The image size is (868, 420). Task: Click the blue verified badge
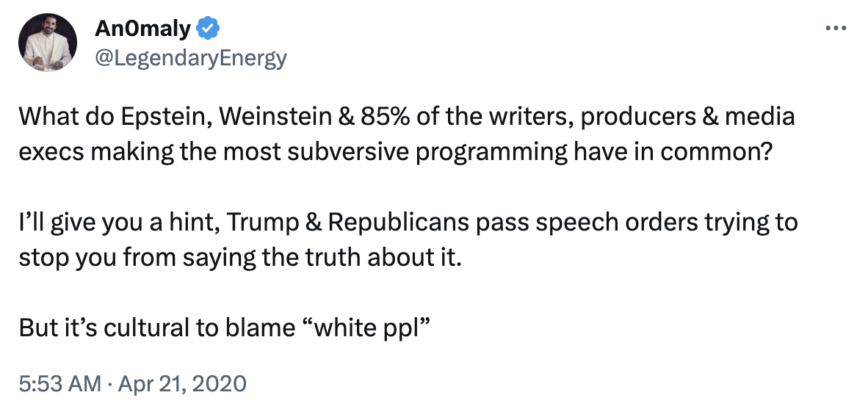[x=208, y=28]
